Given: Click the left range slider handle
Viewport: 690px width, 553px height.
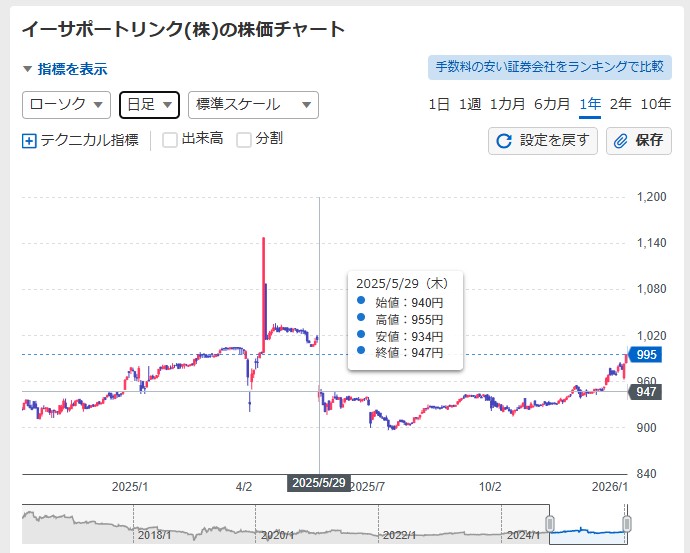Looking at the screenshot, I should point(549,524).
